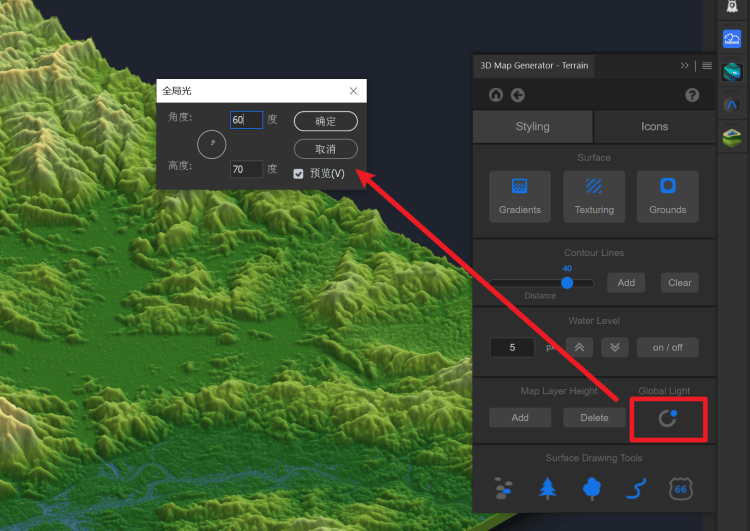
Task: Click Add under Map Layer Height
Action: click(520, 418)
